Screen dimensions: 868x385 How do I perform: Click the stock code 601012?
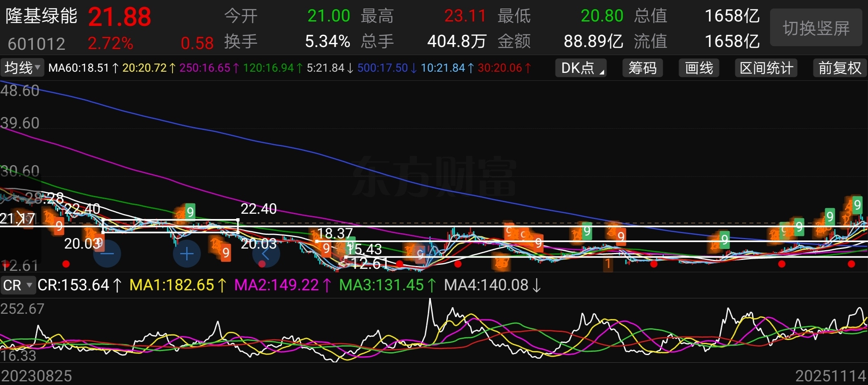36,44
